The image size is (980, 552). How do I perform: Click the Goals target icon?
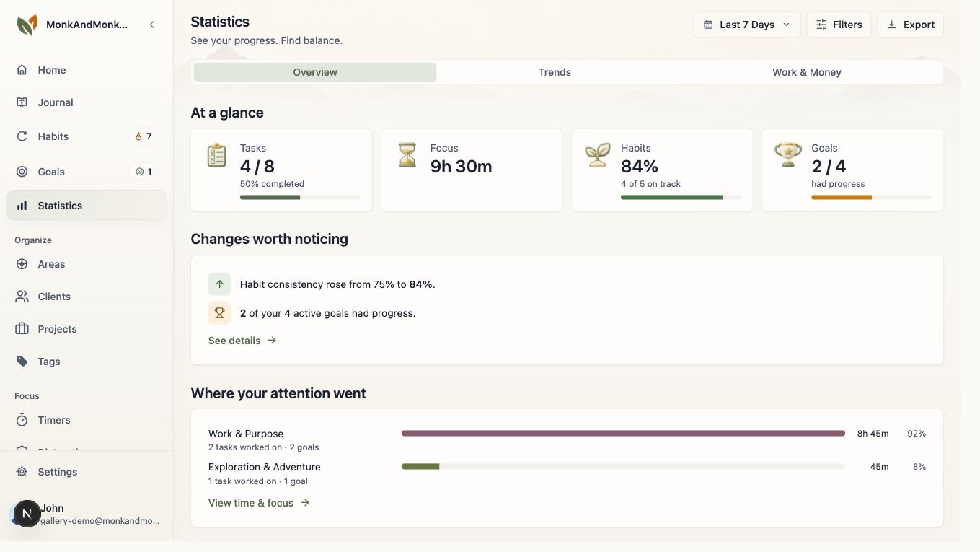pos(22,172)
